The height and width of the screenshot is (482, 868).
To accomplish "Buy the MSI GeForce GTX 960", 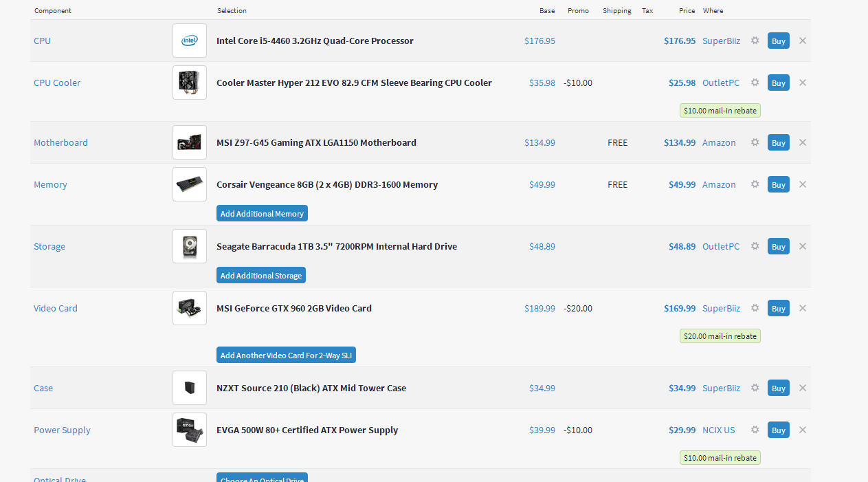I will point(779,308).
